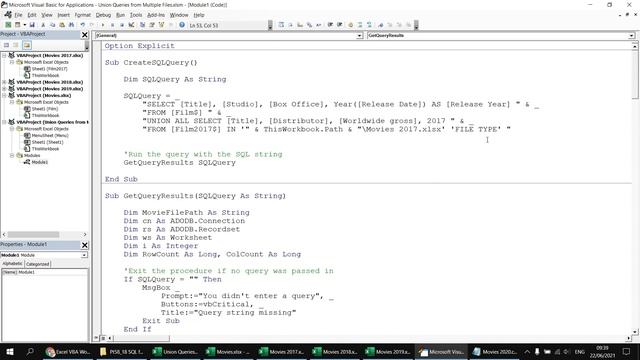Switch to the Alphabetic properties tab

(x=13, y=264)
